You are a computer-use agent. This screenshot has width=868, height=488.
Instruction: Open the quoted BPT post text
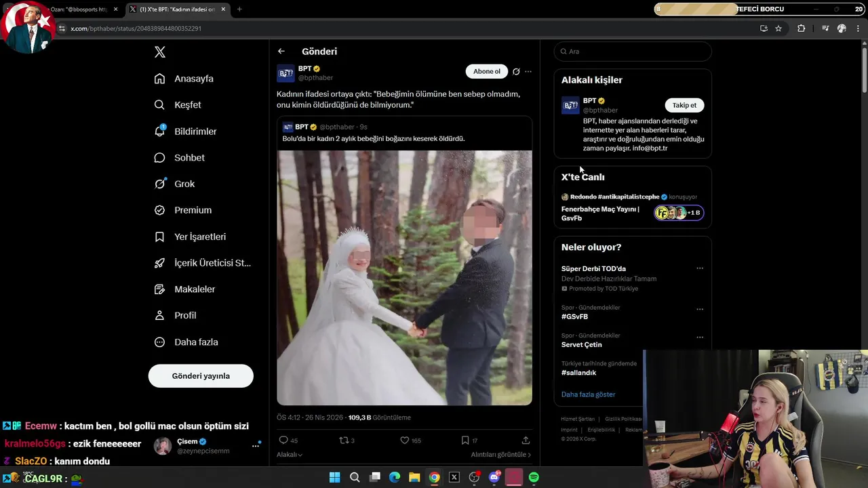[374, 138]
